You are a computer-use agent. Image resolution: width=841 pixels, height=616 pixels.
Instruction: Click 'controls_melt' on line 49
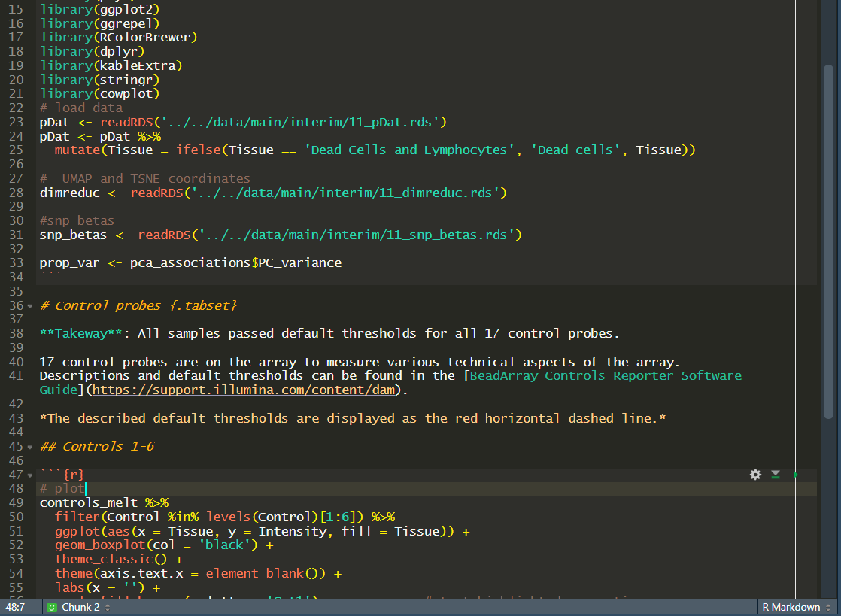pyautogui.click(x=89, y=503)
